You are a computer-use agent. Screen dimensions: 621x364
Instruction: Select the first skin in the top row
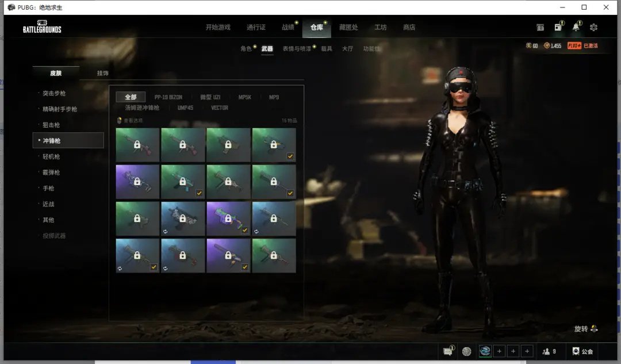[137, 145]
